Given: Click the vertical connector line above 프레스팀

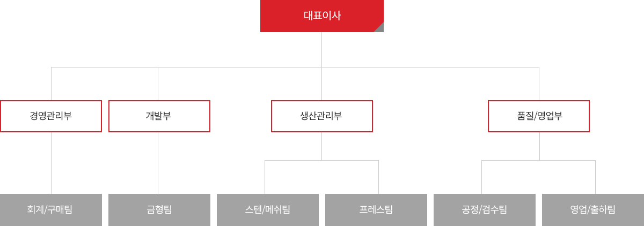Looking at the screenshot, I should point(378,177).
